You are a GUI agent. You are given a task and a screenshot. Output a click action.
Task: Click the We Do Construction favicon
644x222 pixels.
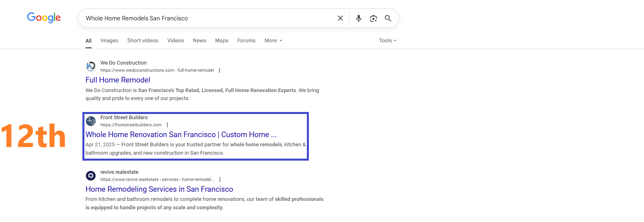point(91,66)
